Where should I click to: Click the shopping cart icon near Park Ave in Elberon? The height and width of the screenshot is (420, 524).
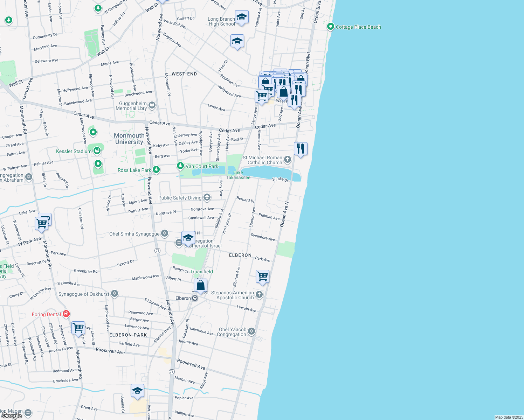tap(262, 277)
